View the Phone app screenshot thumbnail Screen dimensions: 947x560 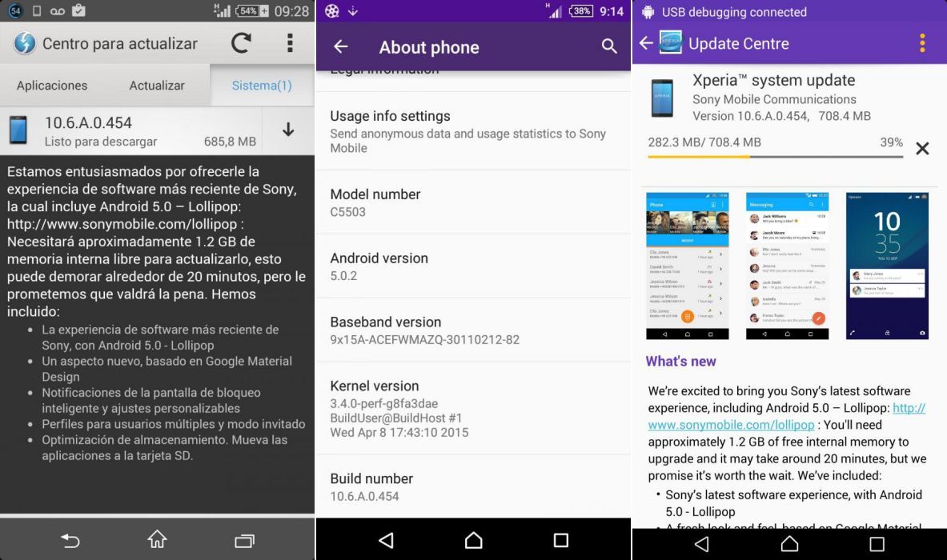click(687, 266)
